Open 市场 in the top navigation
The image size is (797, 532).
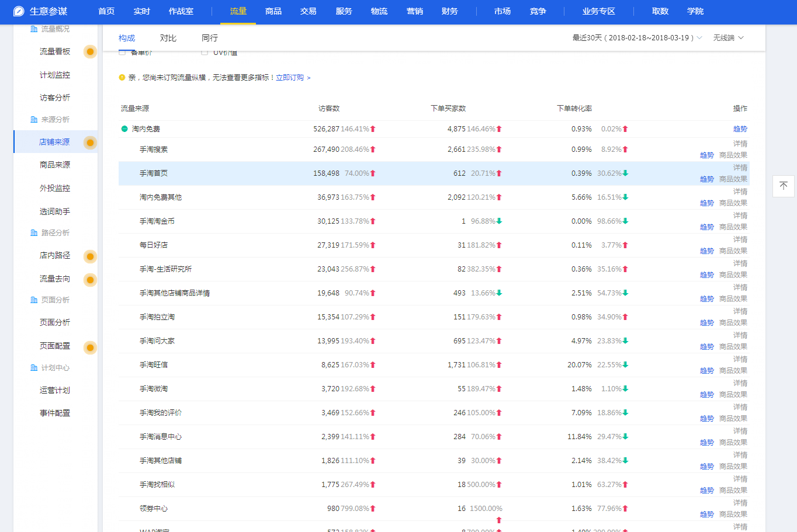[503, 11]
